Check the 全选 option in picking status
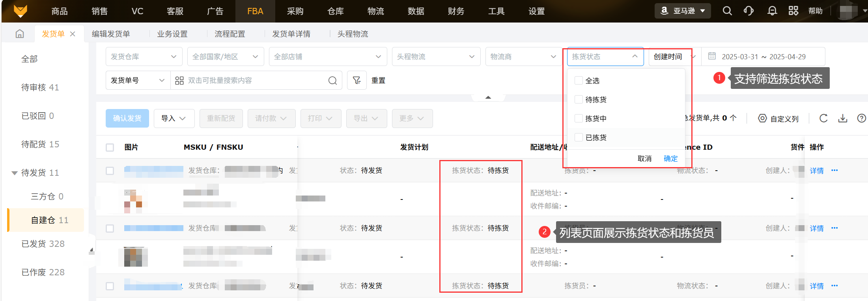This screenshot has width=868, height=301. pos(579,81)
